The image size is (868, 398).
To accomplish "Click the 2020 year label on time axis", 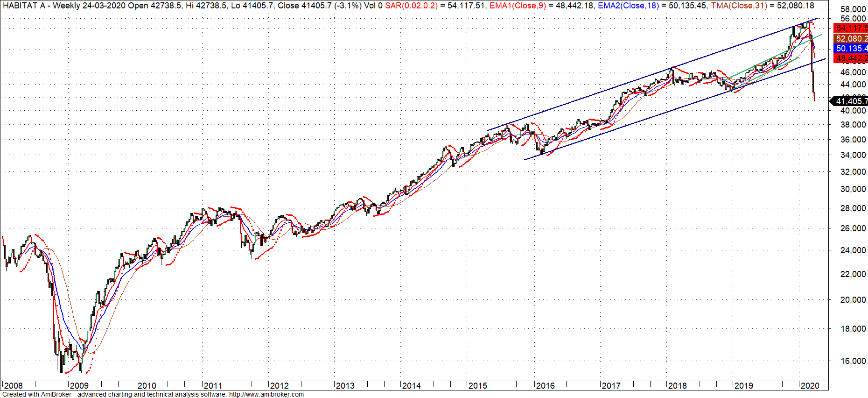I will point(810,386).
